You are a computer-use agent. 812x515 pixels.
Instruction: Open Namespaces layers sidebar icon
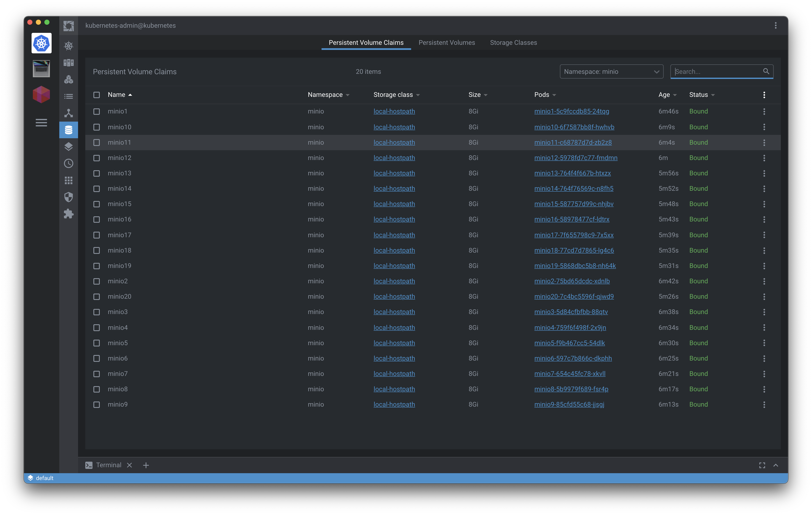point(68,147)
